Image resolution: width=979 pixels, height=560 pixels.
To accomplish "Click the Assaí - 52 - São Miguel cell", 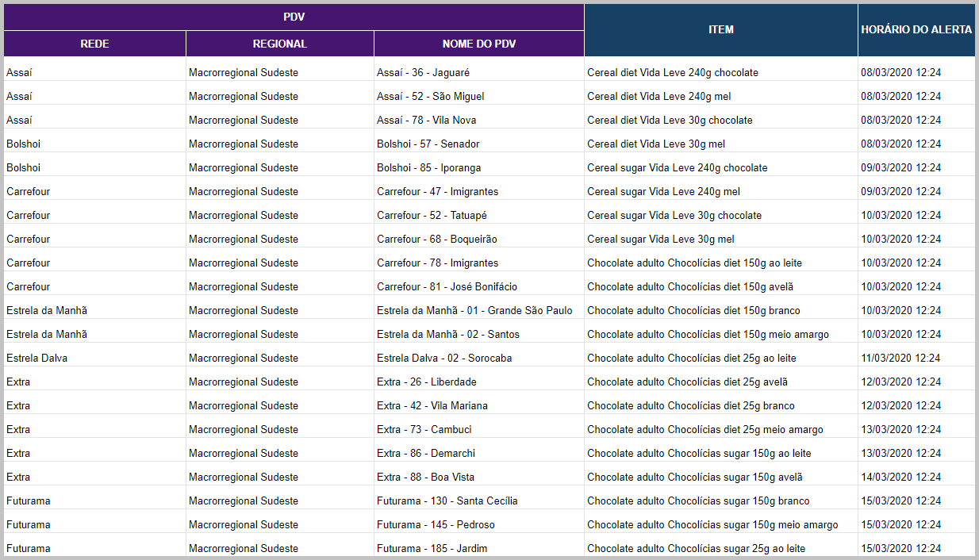I will point(430,96).
